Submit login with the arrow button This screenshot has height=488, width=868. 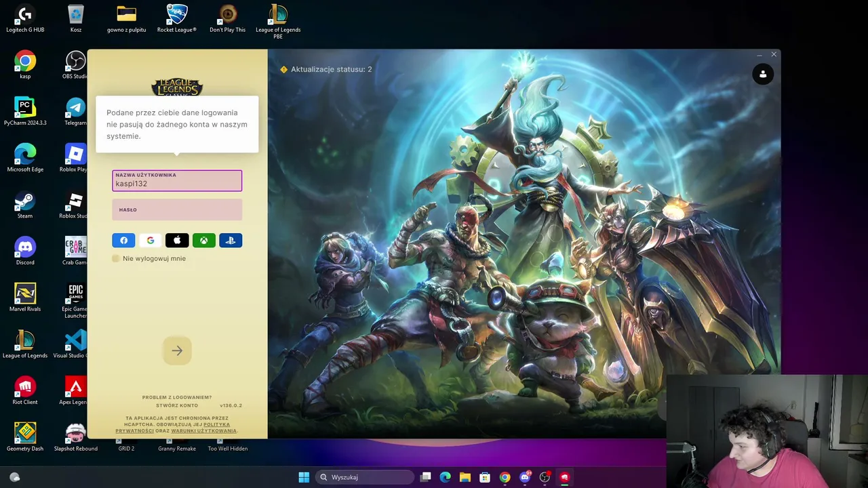click(177, 350)
